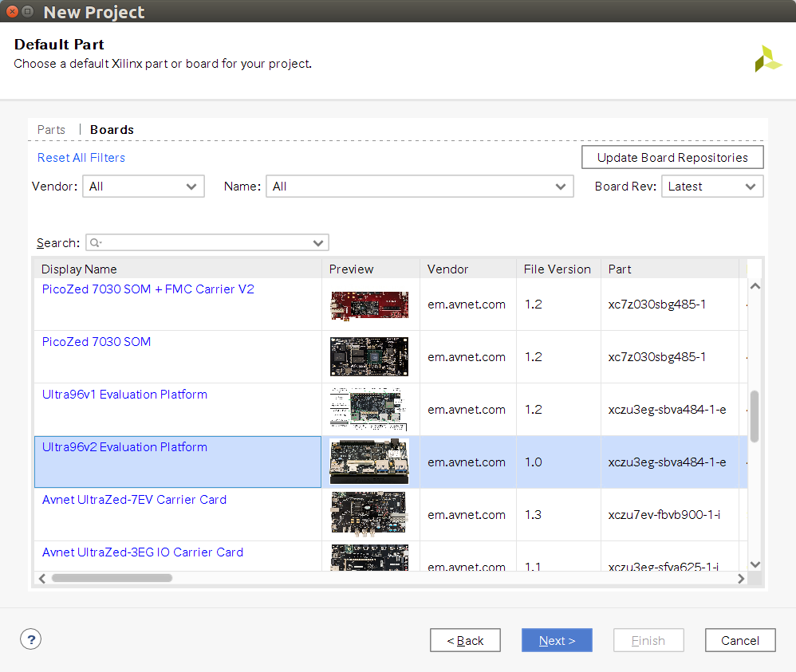Viewport: 796px width, 672px height.
Task: Click the horizontal scrollbar thumb
Action: [x=112, y=578]
